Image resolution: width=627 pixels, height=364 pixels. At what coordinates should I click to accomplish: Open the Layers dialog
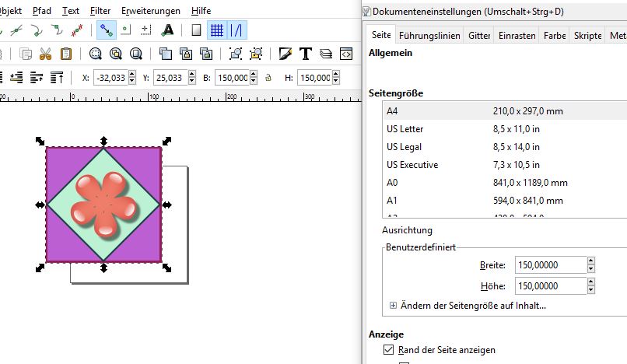pos(326,54)
